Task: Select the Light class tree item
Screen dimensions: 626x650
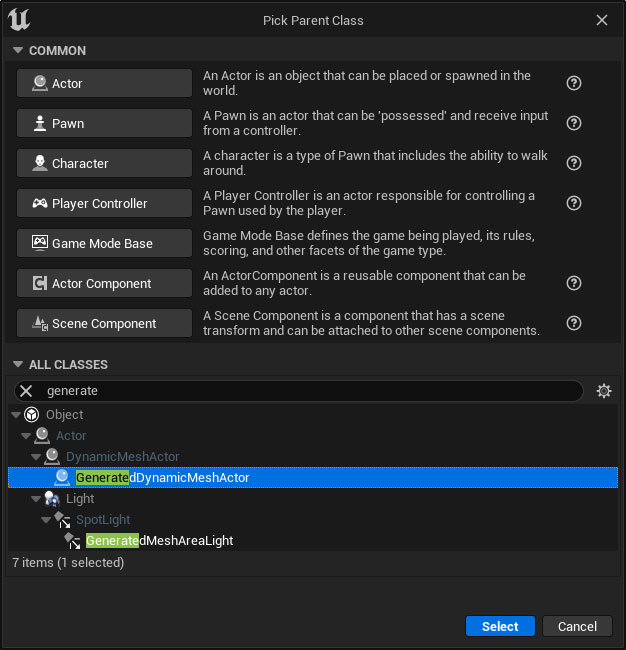Action: (80, 498)
